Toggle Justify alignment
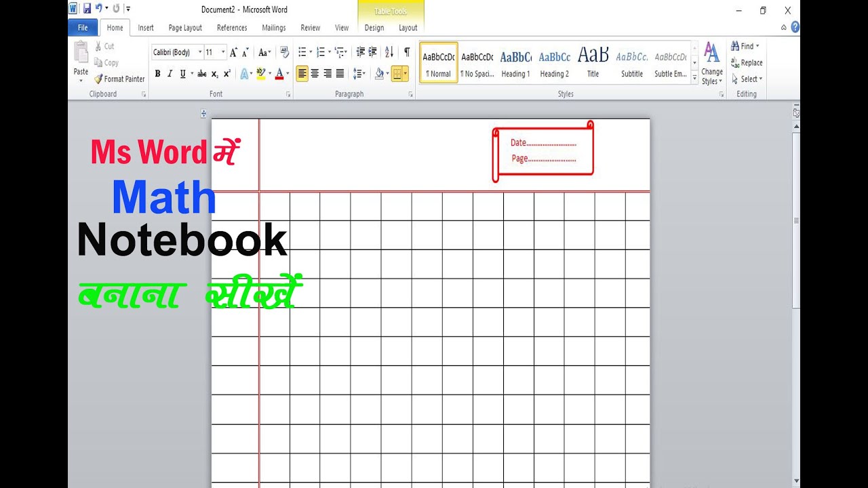868x488 pixels. (x=340, y=74)
